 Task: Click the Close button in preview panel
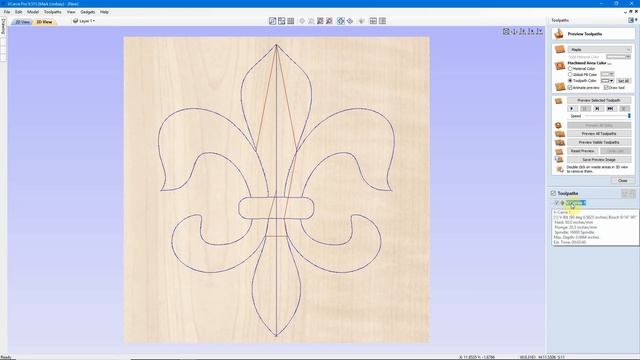[x=622, y=180]
